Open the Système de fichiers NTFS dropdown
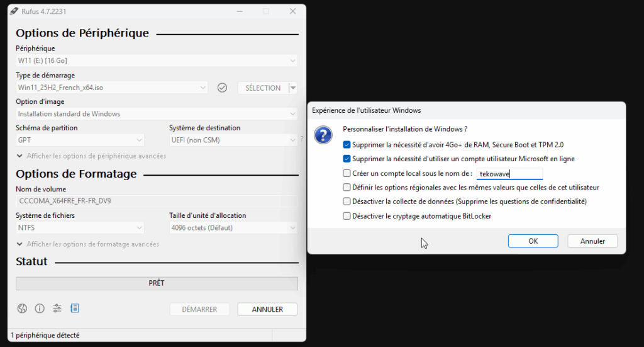This screenshot has height=347, width=644. pyautogui.click(x=80, y=227)
